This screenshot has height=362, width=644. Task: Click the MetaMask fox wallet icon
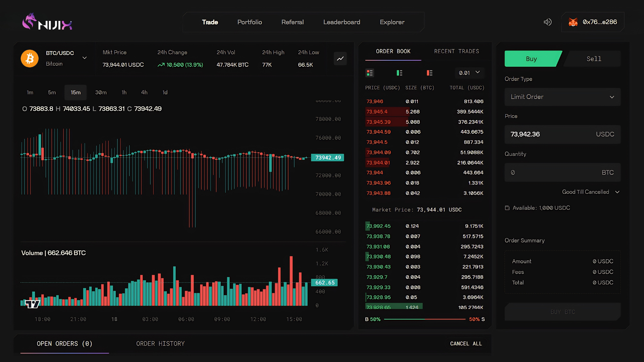point(573,22)
